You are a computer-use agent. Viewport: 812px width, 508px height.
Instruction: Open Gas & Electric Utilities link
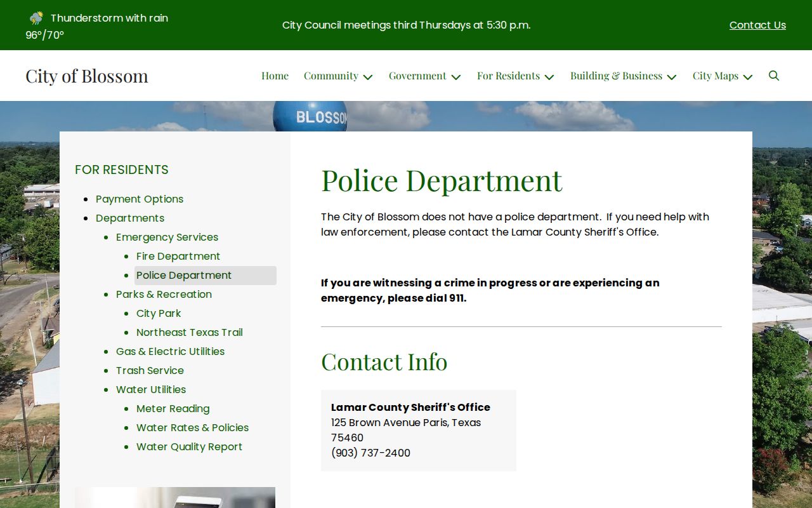pos(170,351)
